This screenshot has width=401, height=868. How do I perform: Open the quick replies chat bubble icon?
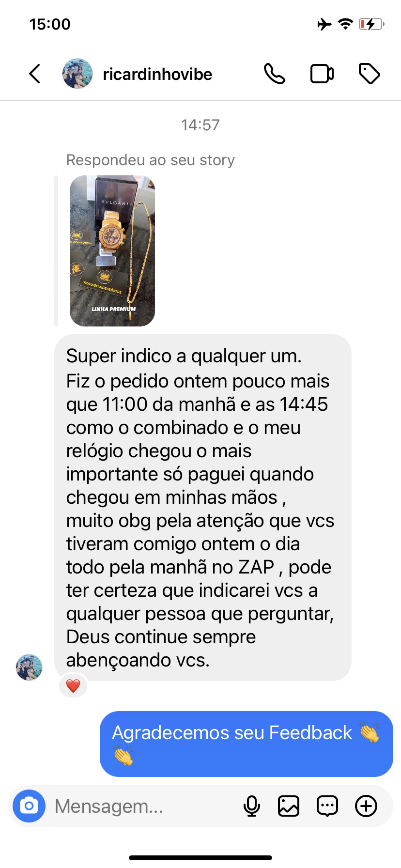click(327, 806)
